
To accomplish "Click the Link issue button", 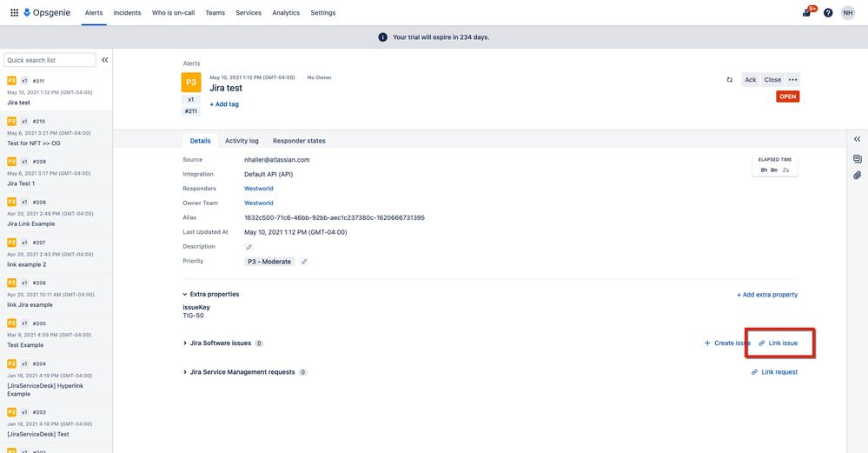I will pos(779,343).
